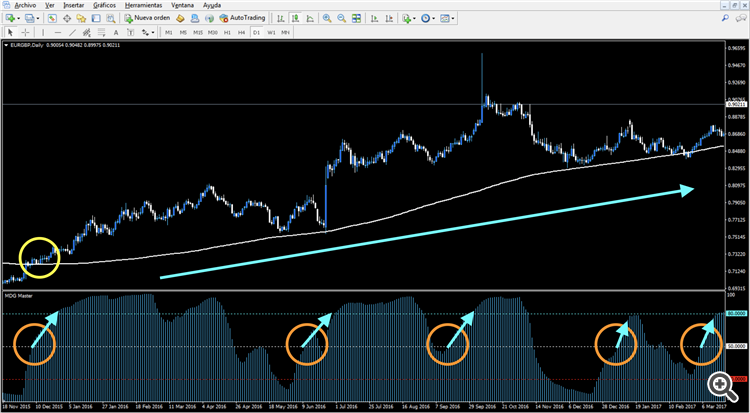Open the Ventana menu
Screen dimensions: 750x413
[x=182, y=5]
